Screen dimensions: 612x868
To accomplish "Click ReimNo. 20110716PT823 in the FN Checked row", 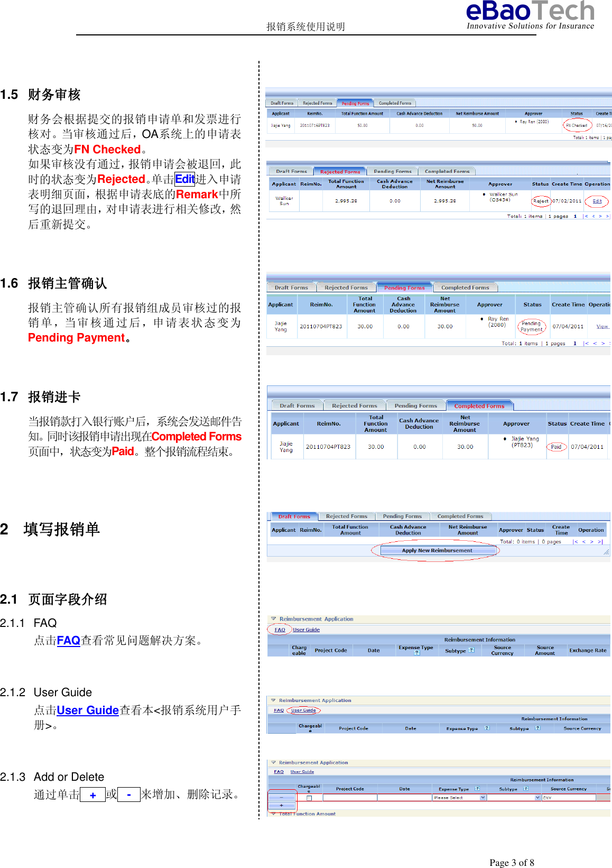I will click(314, 125).
